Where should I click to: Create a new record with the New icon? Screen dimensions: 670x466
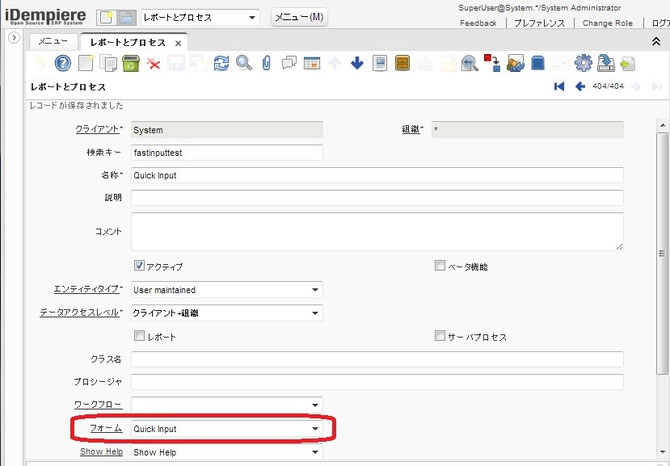coord(85,63)
